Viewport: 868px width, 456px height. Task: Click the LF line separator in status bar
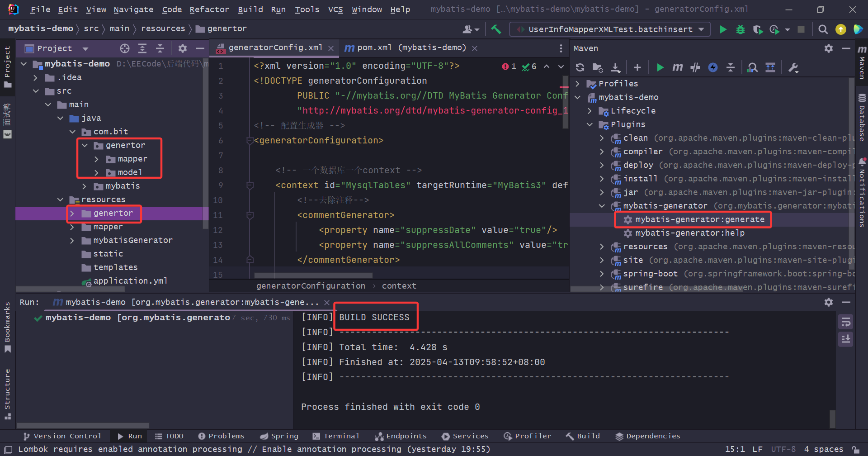[x=758, y=449]
